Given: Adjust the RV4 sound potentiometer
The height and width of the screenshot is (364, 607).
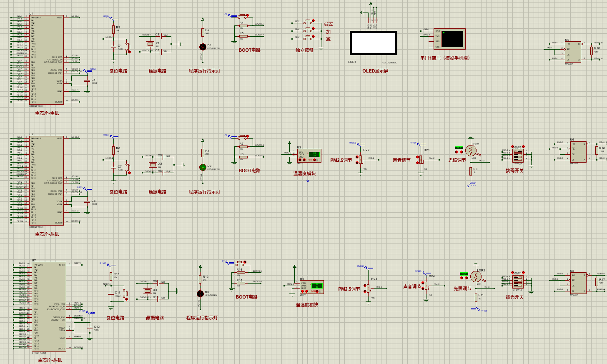Looking at the screenshot, I should [x=427, y=285].
